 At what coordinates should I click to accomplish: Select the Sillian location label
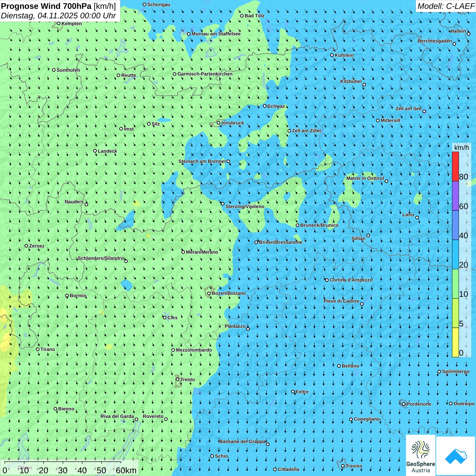click(358, 238)
